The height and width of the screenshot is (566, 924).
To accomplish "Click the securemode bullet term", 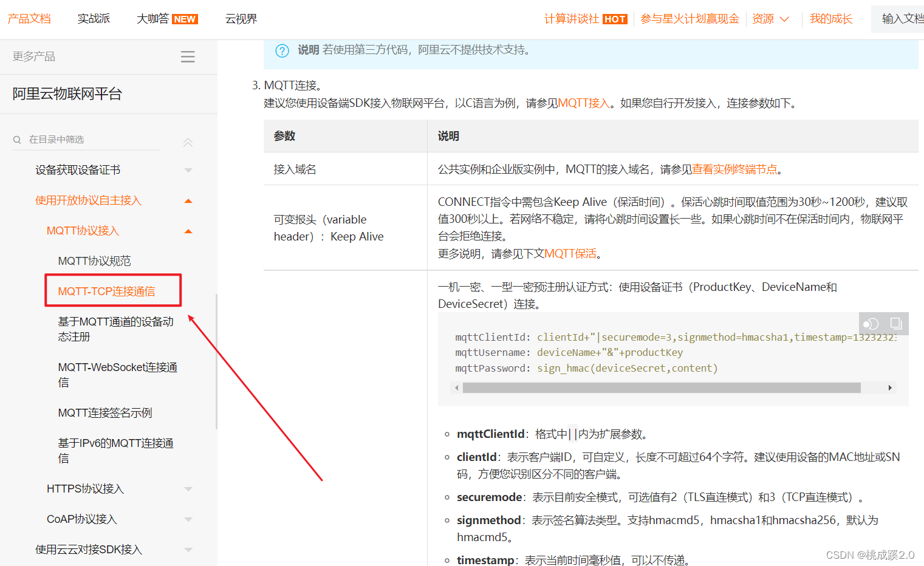I will [x=489, y=497].
